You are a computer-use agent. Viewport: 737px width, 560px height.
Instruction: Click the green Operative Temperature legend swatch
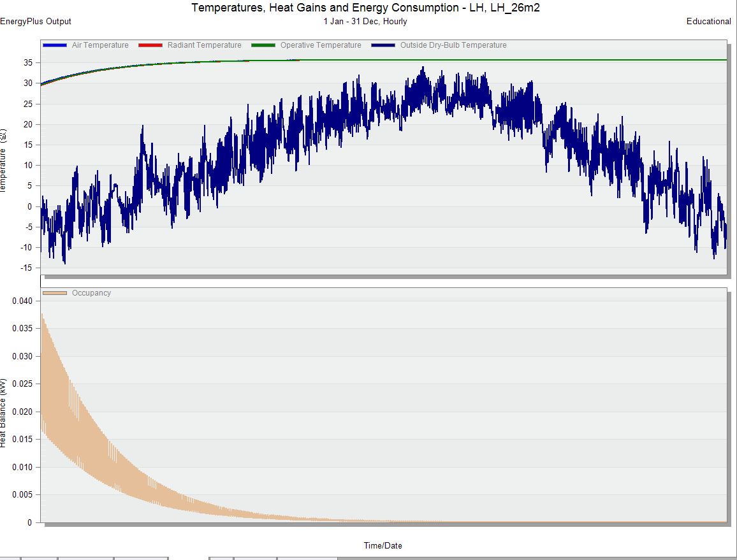point(263,45)
